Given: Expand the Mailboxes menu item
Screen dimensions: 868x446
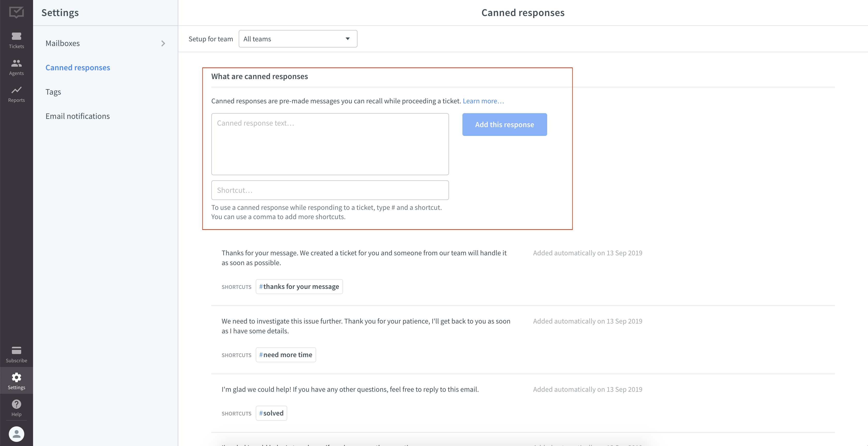Looking at the screenshot, I should [x=164, y=43].
